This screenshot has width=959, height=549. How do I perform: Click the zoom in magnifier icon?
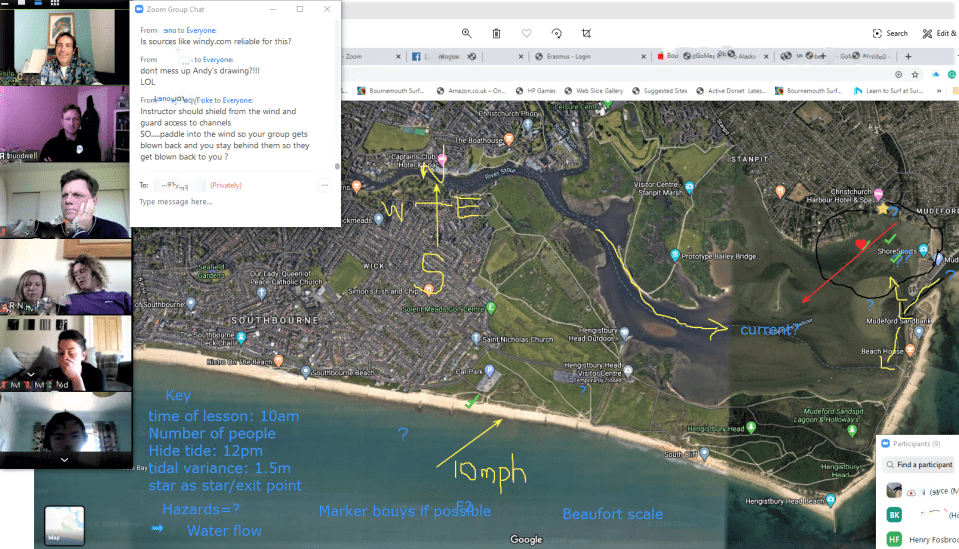[466, 33]
